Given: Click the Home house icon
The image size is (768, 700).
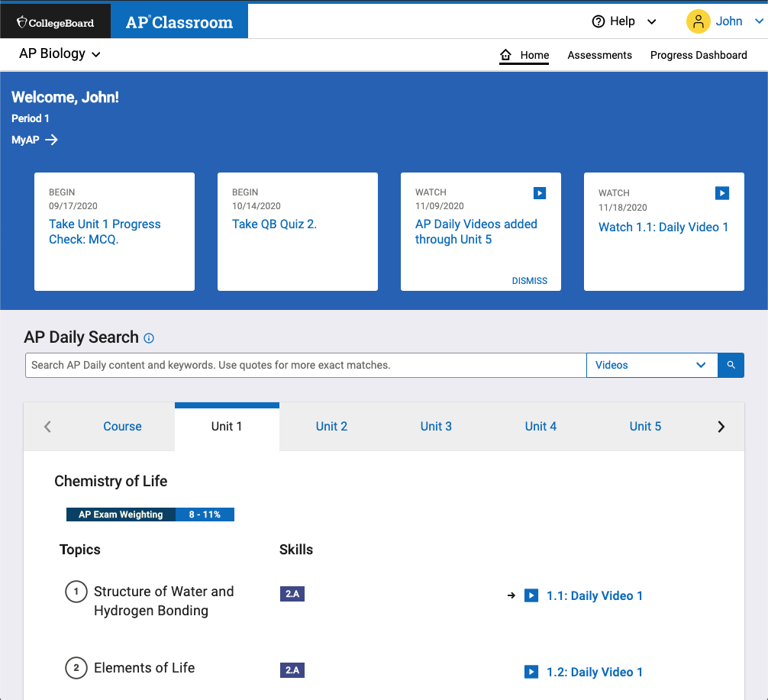Looking at the screenshot, I should (x=505, y=54).
